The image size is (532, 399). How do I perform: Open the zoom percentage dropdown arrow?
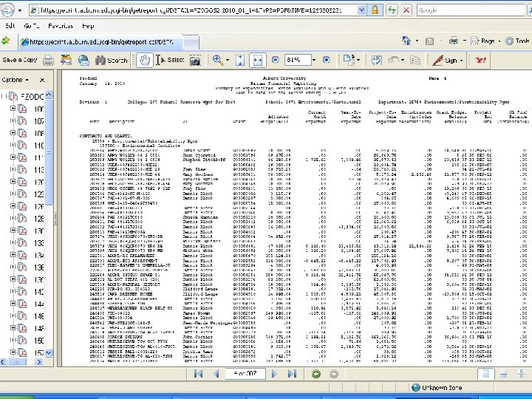click(x=314, y=60)
